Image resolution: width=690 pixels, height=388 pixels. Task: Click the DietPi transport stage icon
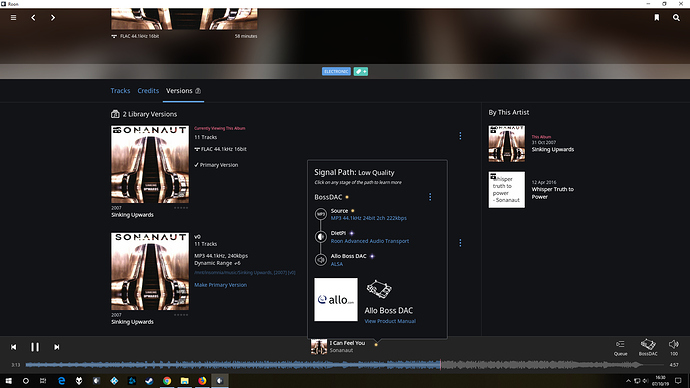pos(321,237)
